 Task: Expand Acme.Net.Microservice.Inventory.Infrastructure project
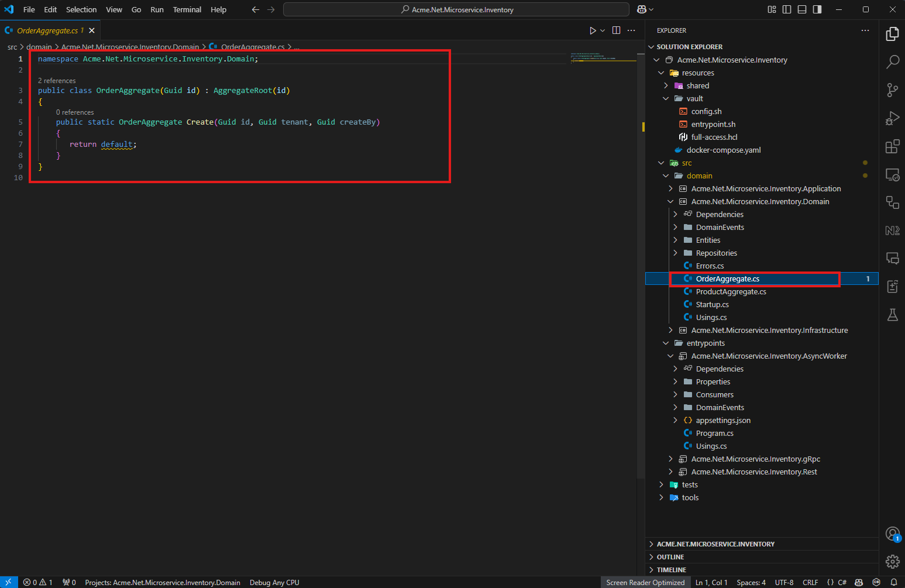point(670,330)
